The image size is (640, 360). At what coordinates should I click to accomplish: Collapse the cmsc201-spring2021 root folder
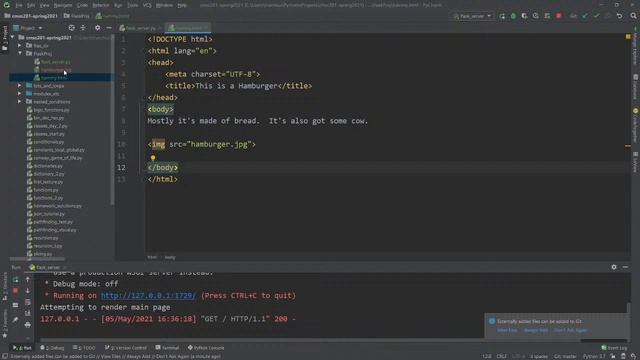click(13, 38)
